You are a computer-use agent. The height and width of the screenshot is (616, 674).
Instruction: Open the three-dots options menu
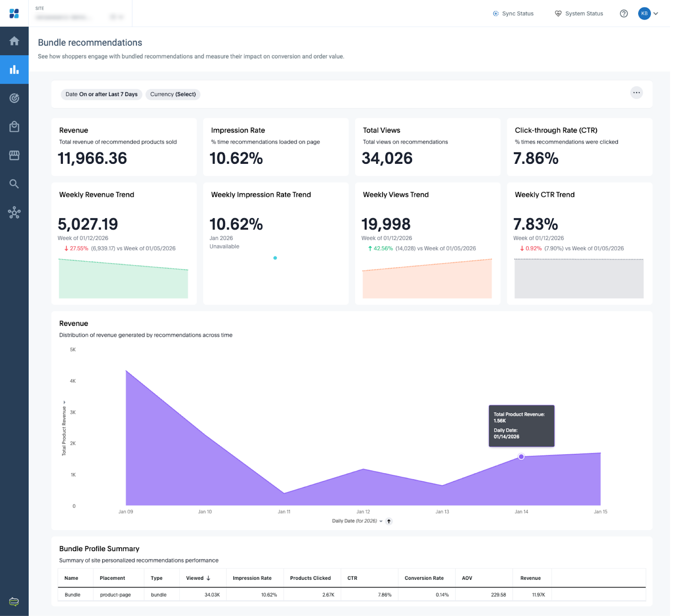click(x=636, y=93)
